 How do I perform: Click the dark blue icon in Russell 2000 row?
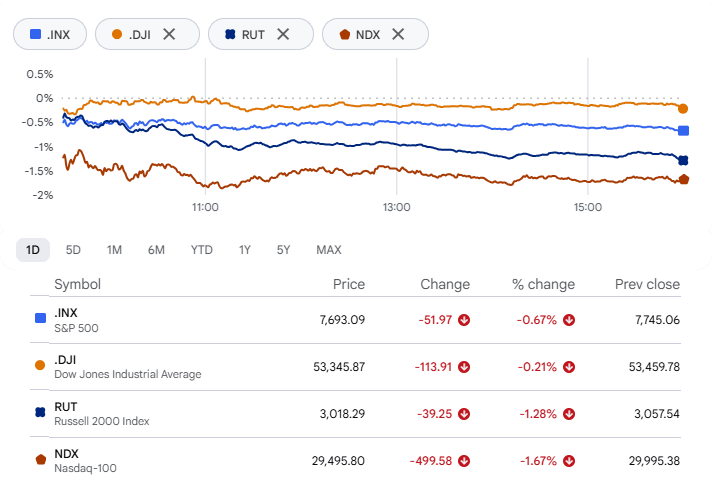tap(40, 412)
